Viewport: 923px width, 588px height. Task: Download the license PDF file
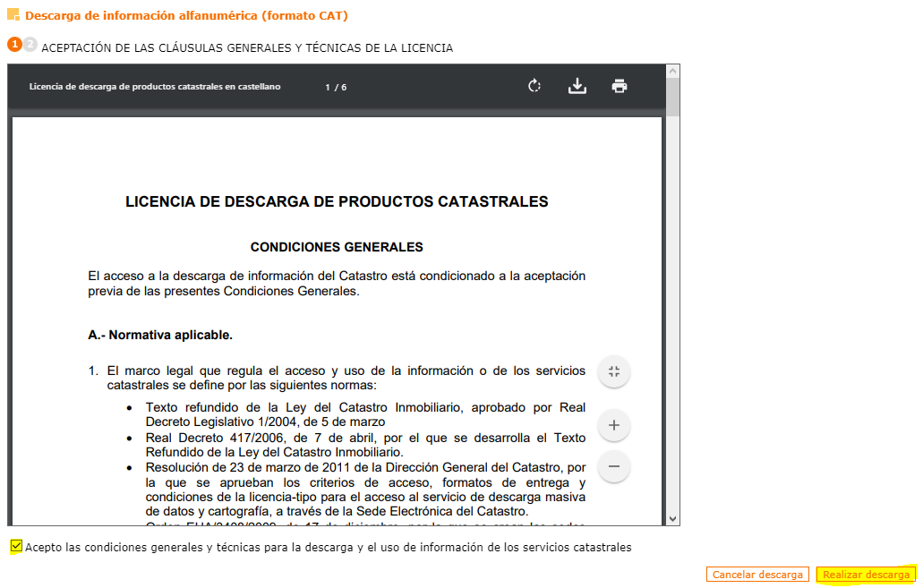pos(577,86)
